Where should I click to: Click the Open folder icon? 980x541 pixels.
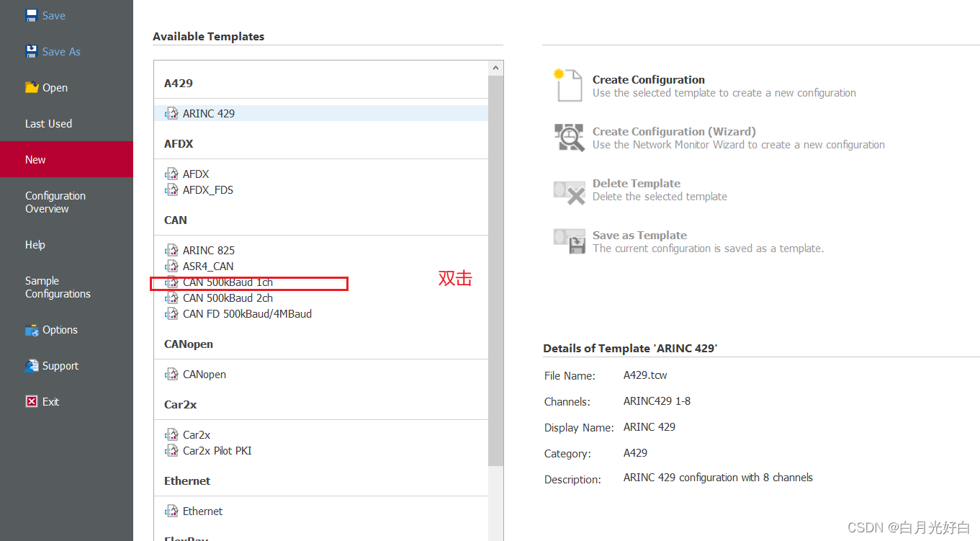(x=32, y=87)
